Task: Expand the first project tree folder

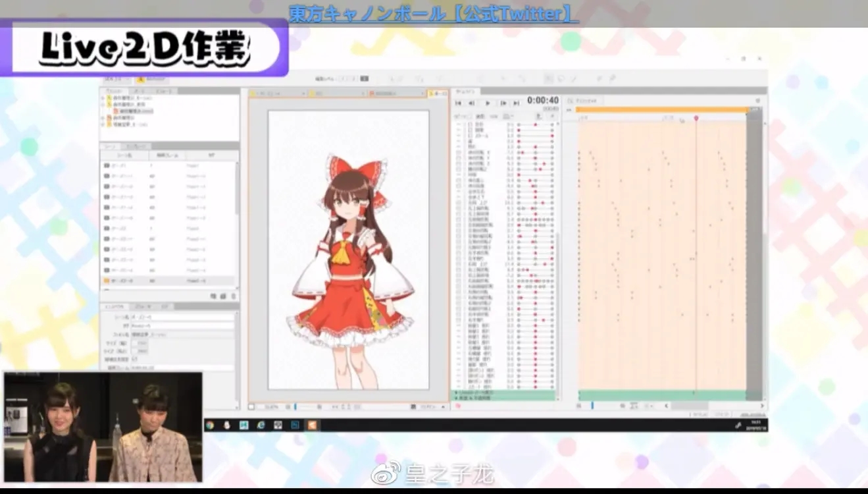Action: coord(103,97)
